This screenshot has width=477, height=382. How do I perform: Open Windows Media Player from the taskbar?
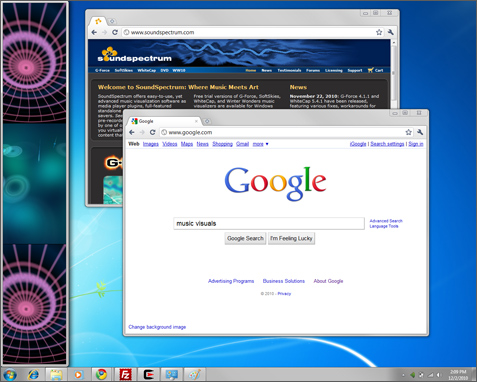tap(78, 375)
